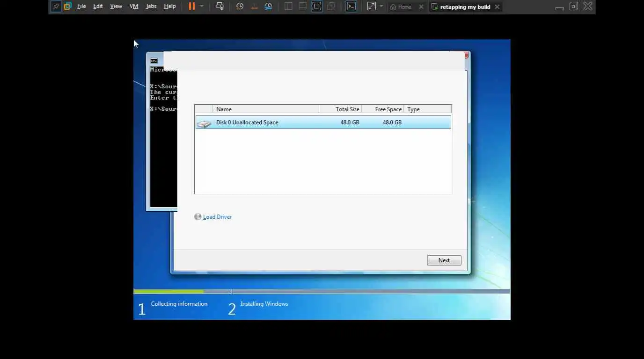644x359 pixels.
Task: Click the pin toolbar icon
Action: pyautogui.click(x=56, y=7)
